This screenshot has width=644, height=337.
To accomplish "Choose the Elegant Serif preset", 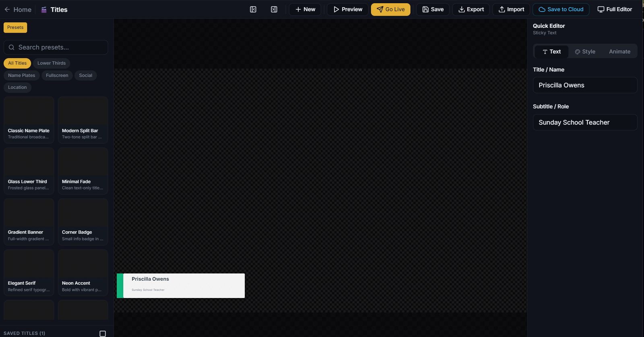I will click(x=29, y=273).
